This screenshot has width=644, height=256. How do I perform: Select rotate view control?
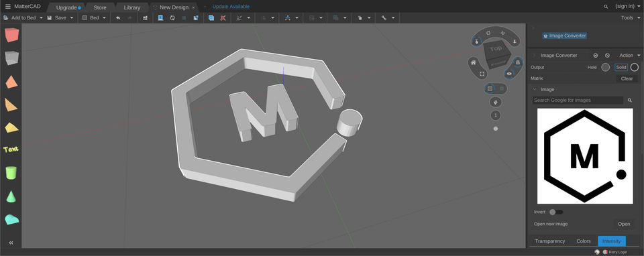(488, 33)
